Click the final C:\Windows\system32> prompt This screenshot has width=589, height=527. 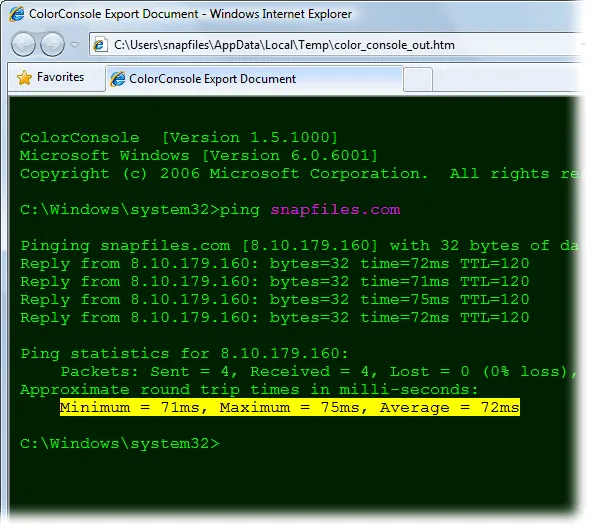(120, 444)
